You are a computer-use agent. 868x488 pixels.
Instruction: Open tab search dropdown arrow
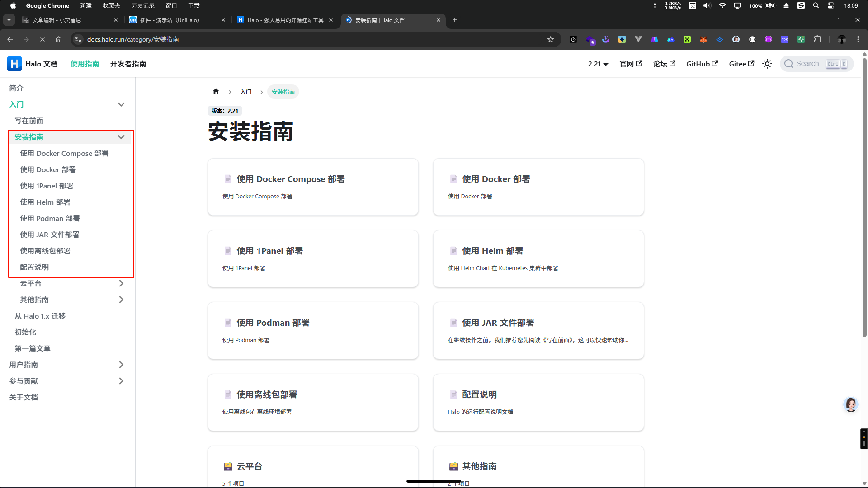click(x=9, y=20)
